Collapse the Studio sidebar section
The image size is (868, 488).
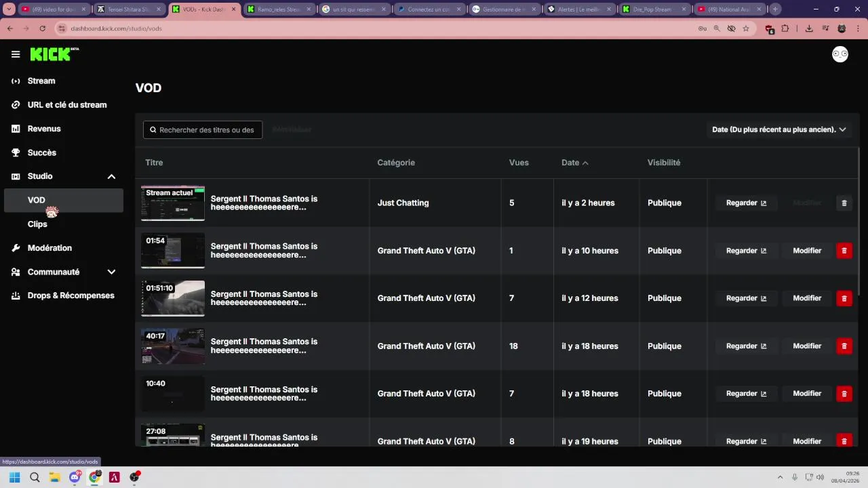(x=111, y=176)
